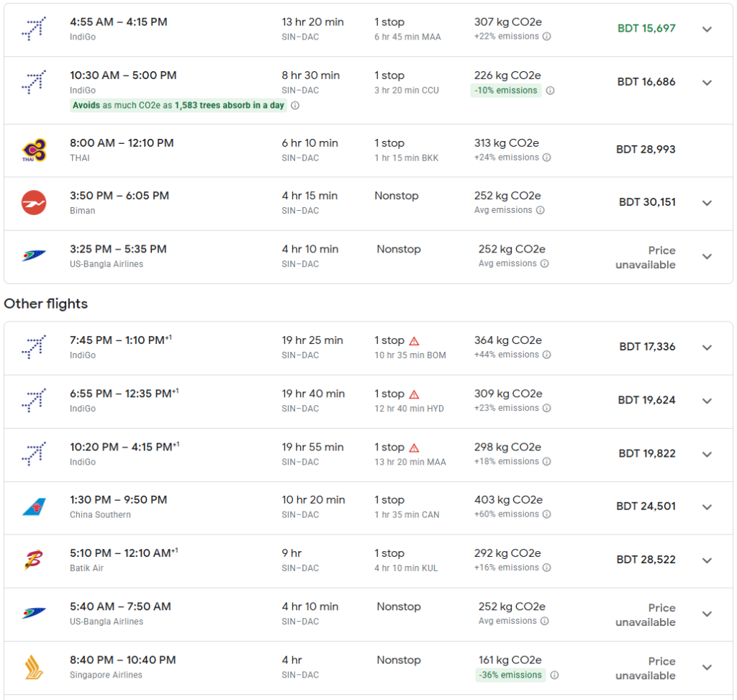Expand the BDT 19,624 IndiGo flight
This screenshot has width=737, height=700.
[x=707, y=401]
